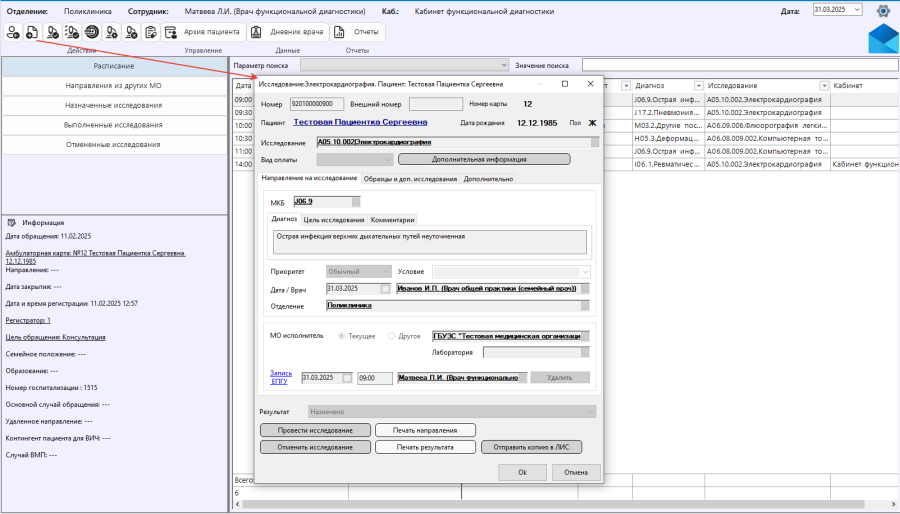Click Провести исследование button
This screenshot has height=514, width=900.
click(x=315, y=430)
